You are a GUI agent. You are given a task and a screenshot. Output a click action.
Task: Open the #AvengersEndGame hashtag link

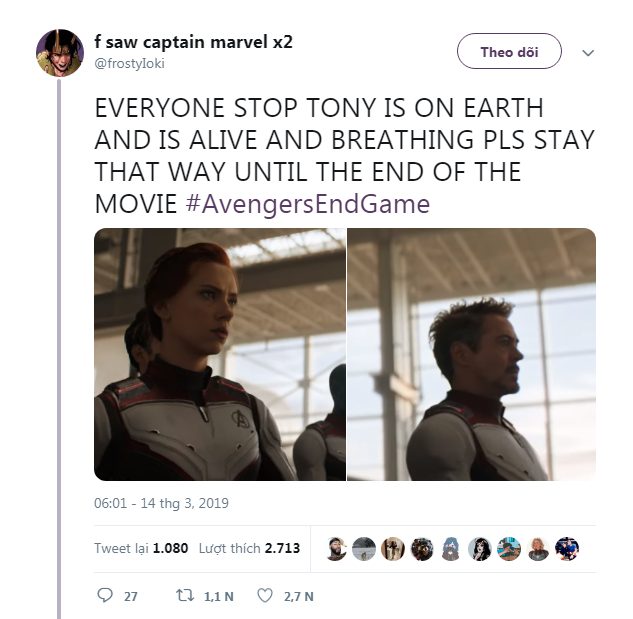tap(308, 205)
